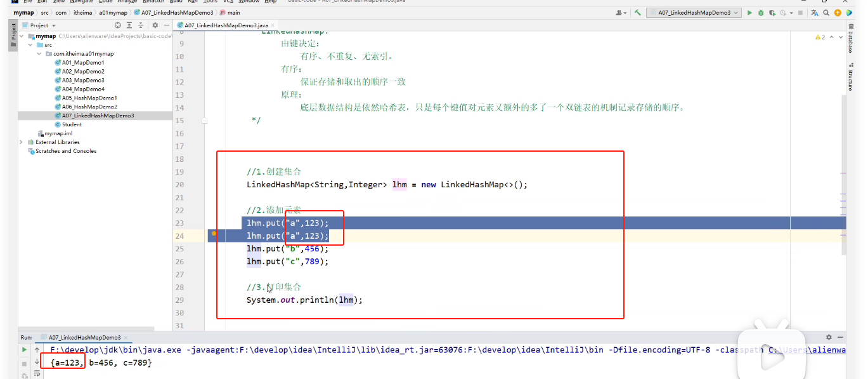
Task: Click the orange update arrow icon
Action: click(838, 13)
